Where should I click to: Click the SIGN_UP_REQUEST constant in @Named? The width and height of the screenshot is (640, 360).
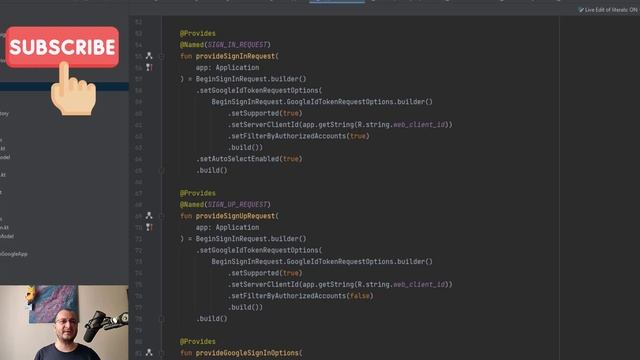click(237, 204)
